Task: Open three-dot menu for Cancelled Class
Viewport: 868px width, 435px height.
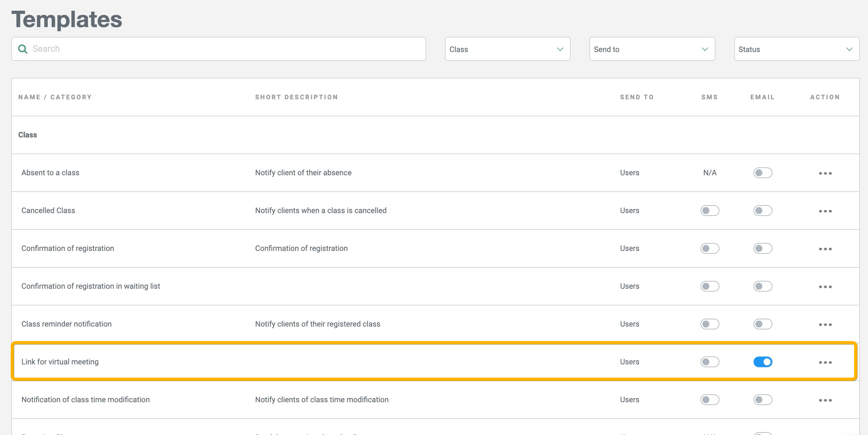Action: tap(825, 211)
